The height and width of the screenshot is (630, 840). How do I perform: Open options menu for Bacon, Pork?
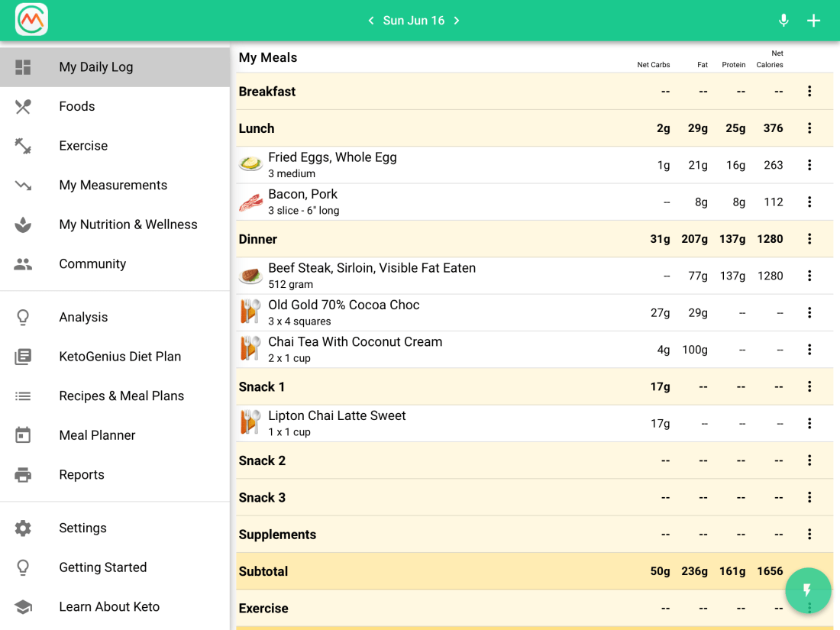click(x=809, y=202)
